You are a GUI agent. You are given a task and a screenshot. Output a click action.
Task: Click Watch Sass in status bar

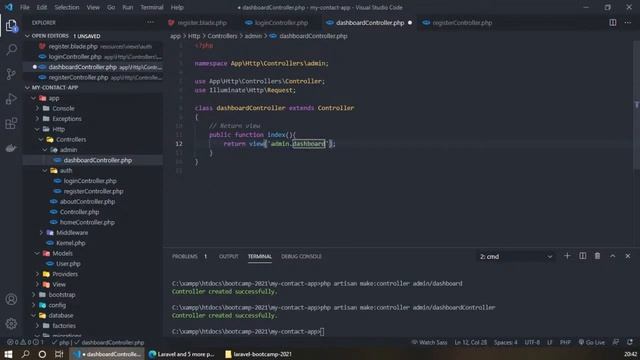429,342
